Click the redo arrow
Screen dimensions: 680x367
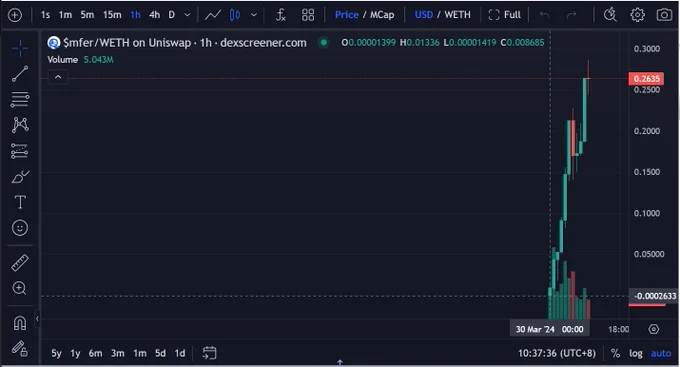pyautogui.click(x=572, y=15)
